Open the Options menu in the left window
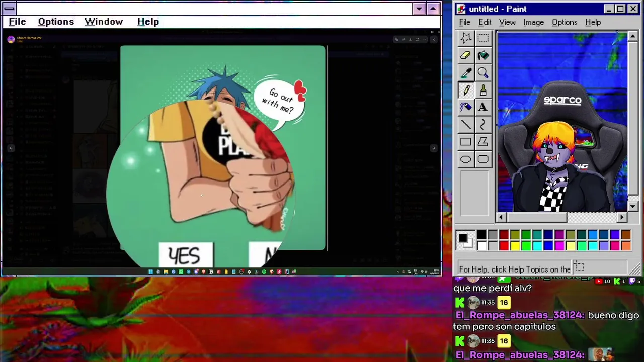The width and height of the screenshot is (644, 362). (x=56, y=22)
